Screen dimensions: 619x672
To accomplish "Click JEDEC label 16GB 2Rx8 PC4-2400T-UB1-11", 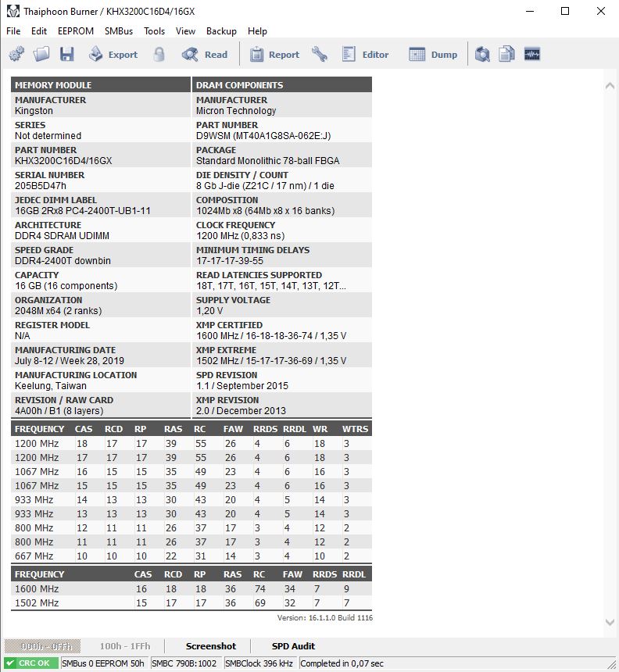I will 83,211.
